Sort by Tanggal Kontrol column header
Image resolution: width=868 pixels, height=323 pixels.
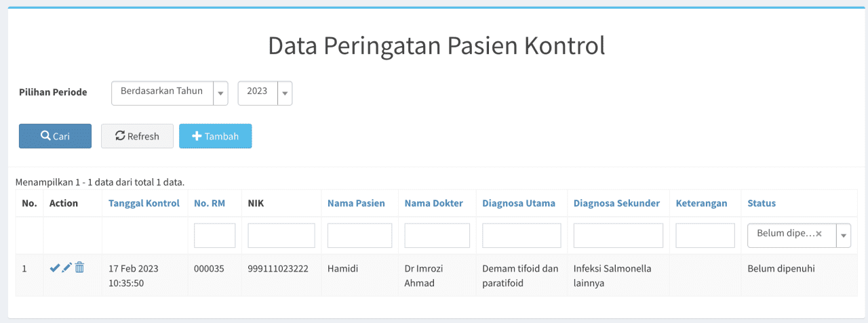[144, 203]
